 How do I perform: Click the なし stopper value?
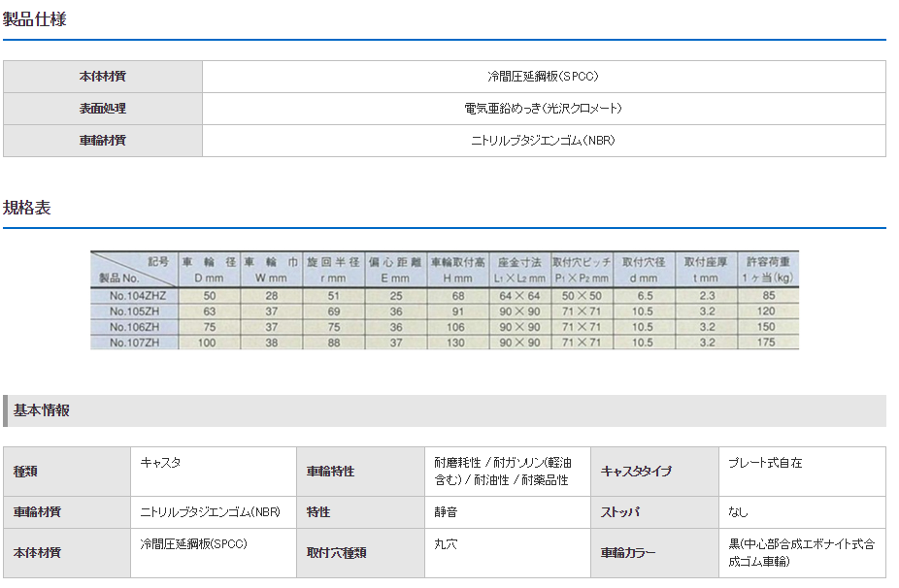pos(738,512)
